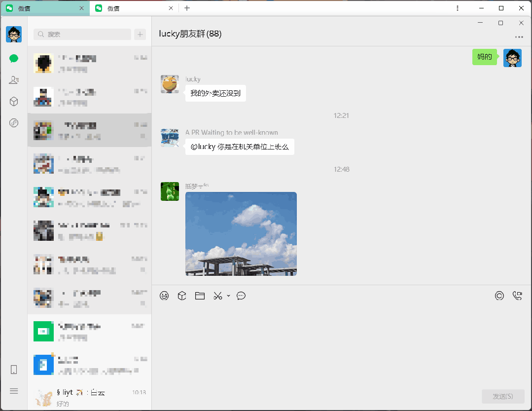Open the Contacts icon in the sidebar
Image resolution: width=532 pixels, height=411 pixels.
pos(14,80)
